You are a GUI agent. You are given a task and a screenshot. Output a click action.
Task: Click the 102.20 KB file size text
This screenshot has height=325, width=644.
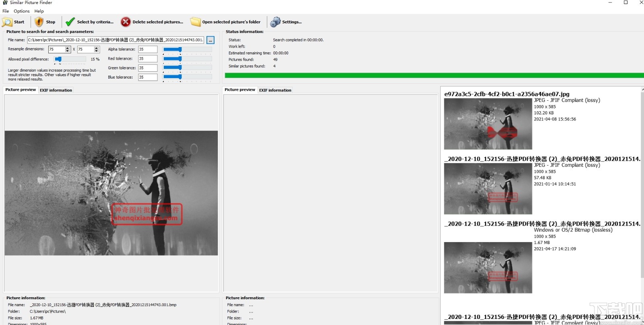tap(544, 113)
